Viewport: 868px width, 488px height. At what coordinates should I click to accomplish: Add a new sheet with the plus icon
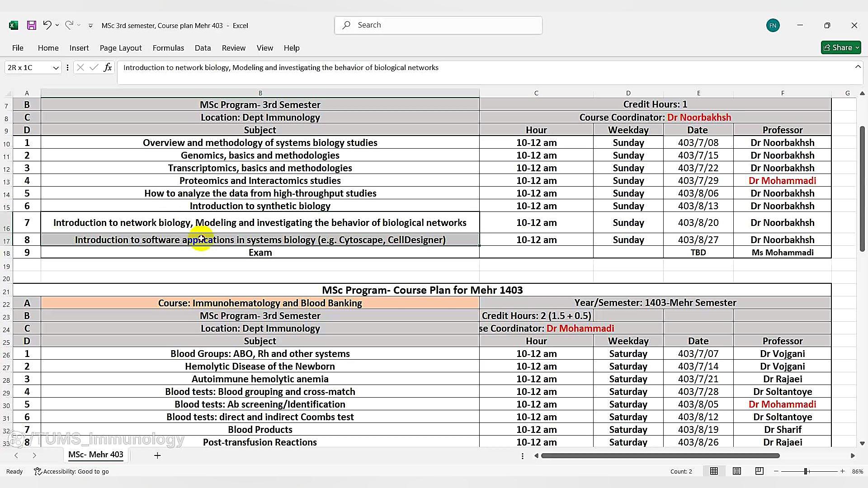[x=157, y=455]
